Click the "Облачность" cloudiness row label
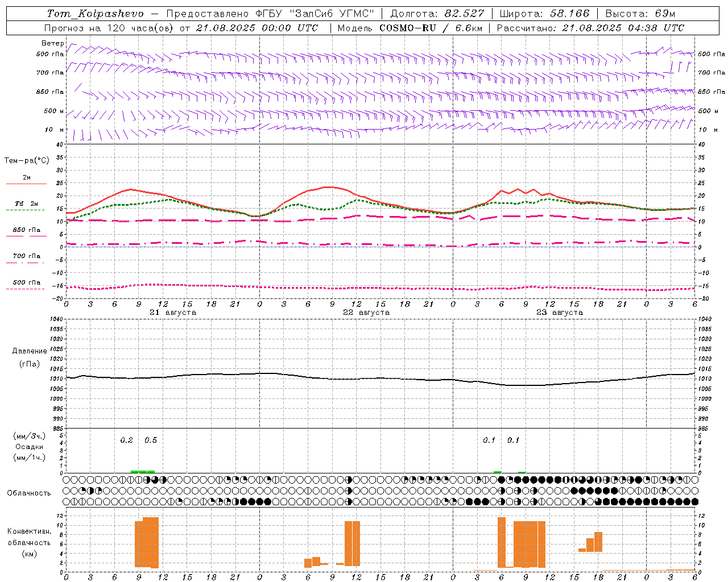The height and width of the screenshot is (582, 728). tap(29, 493)
